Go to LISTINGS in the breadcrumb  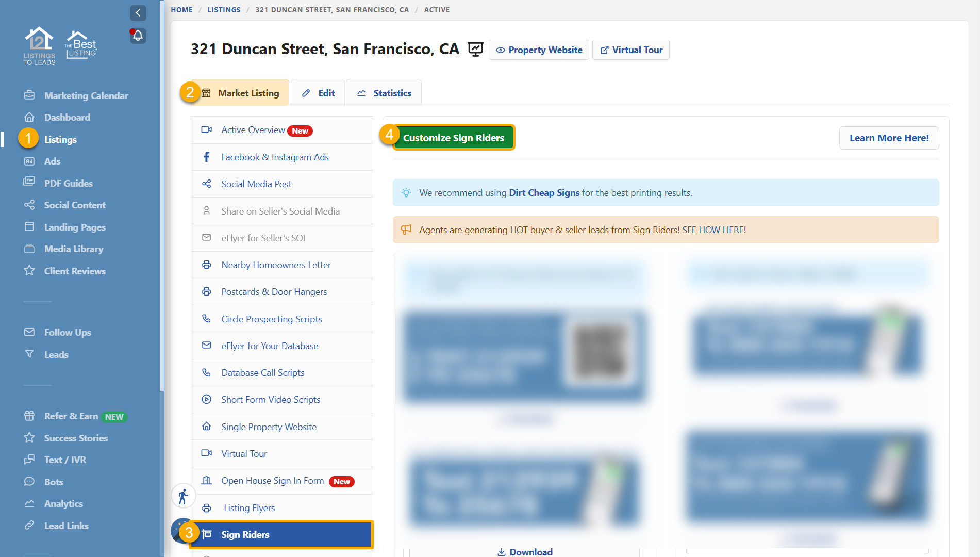coord(224,10)
